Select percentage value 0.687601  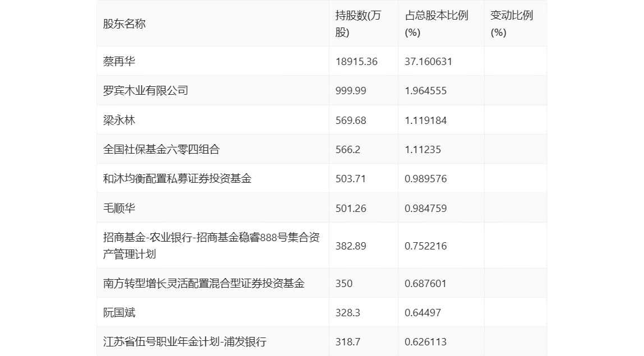(425, 283)
